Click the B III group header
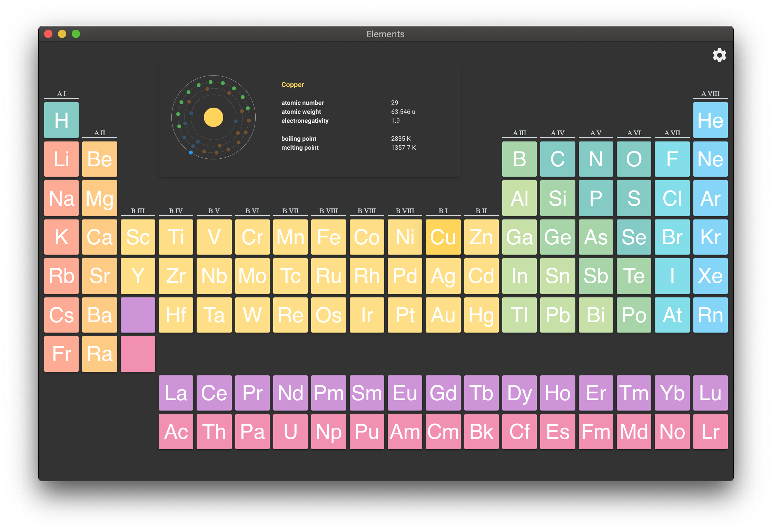 138,211
